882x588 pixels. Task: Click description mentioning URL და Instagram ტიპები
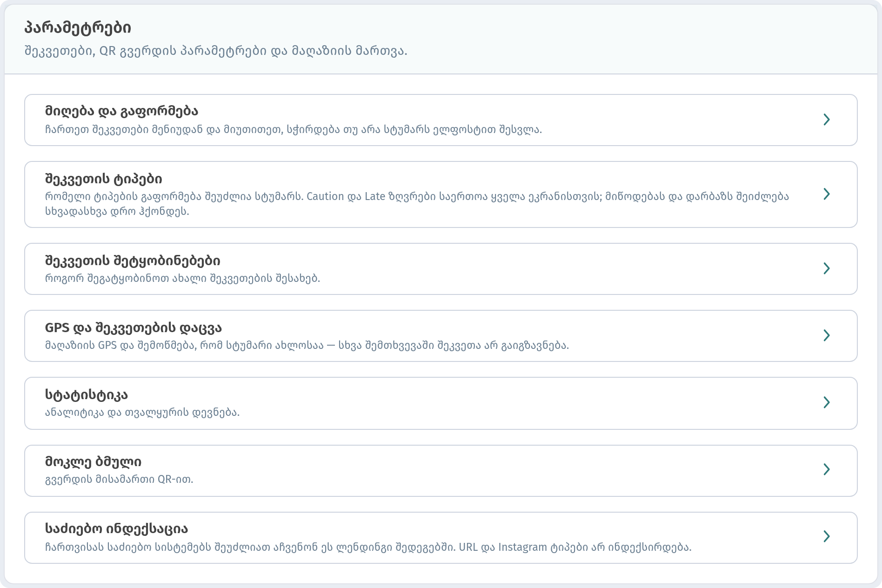point(368,547)
